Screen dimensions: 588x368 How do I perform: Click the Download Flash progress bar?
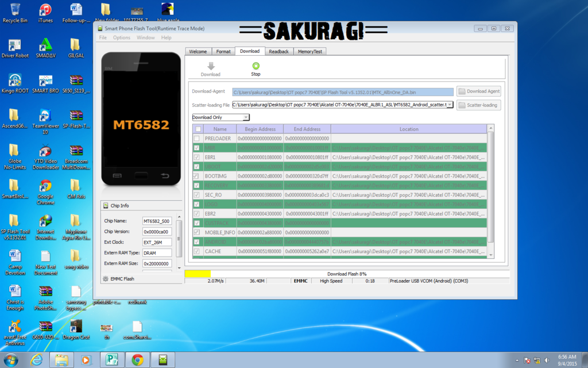tap(346, 274)
